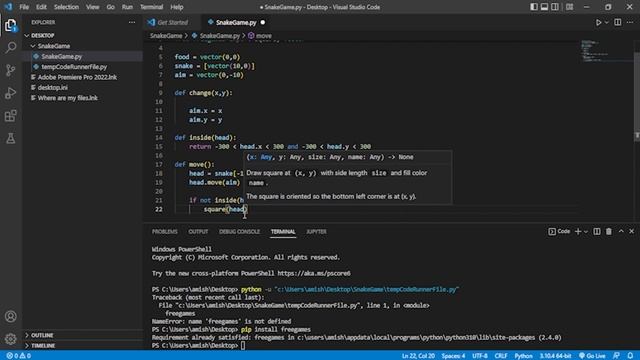Image resolution: width=640 pixels, height=360 pixels.
Task: Switch to the OUTPUT panel tab
Action: [198, 231]
